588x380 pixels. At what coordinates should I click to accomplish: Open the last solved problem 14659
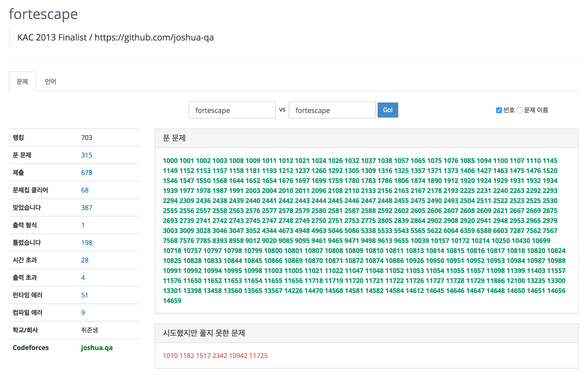coord(172,301)
